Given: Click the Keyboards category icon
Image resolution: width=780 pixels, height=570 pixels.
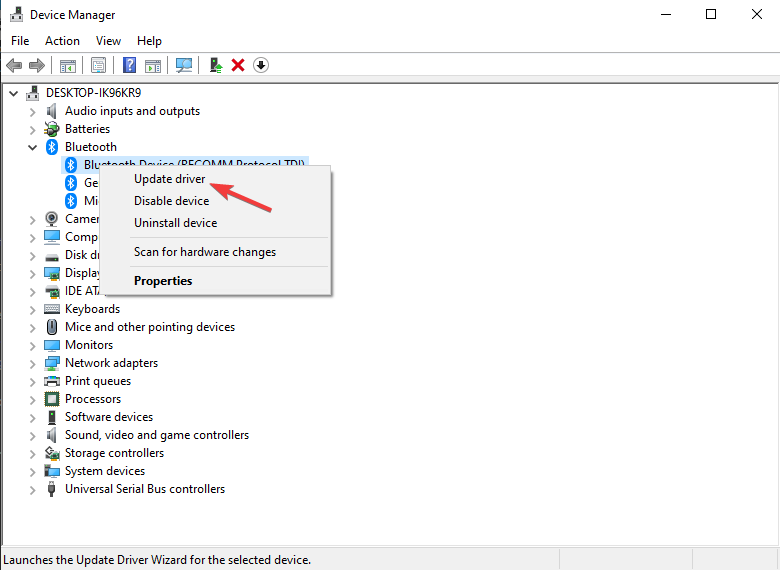Looking at the screenshot, I should coord(52,309).
